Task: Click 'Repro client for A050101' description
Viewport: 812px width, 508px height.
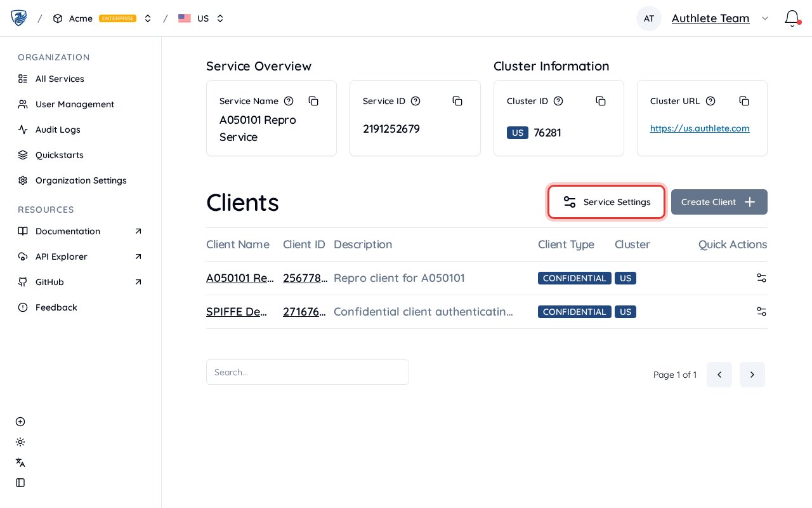Action: (x=399, y=278)
